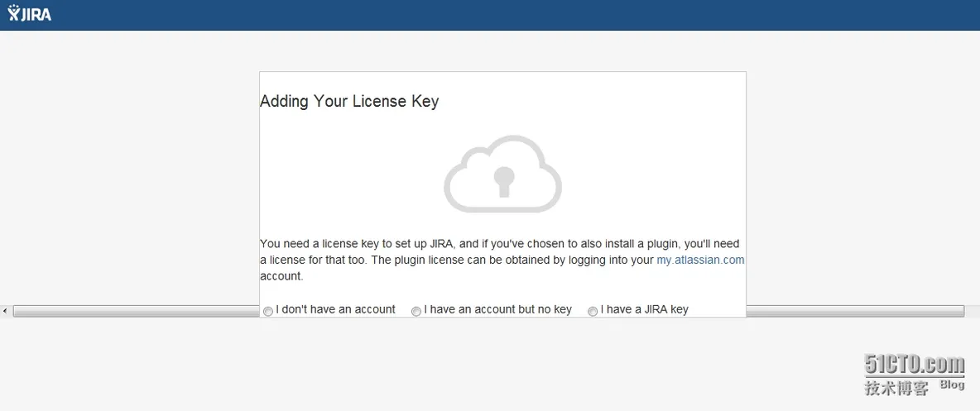Viewport: 980px width, 411px height.
Task: Click the cloud lock illustration
Action: 502,174
